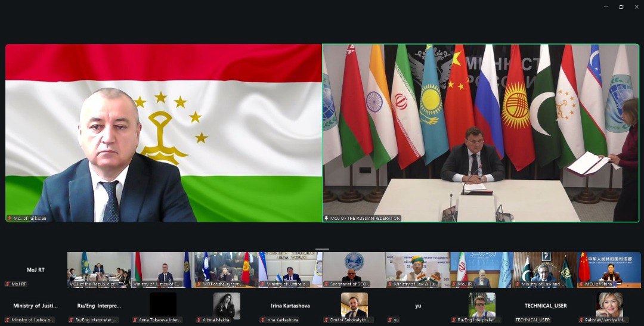Screen dimensions: 644x326
Task: Open the Uzbekistan Ministry of Justice video thumbnail
Action: pyautogui.click(x=290, y=270)
